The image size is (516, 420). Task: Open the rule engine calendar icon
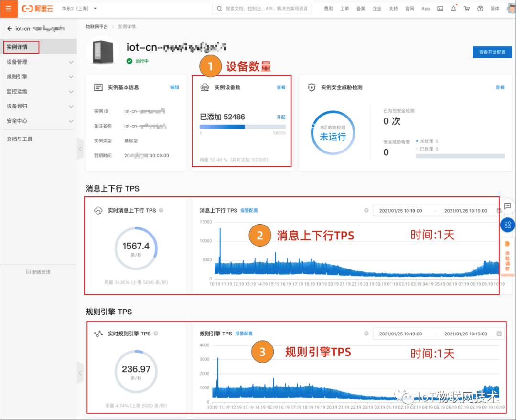[x=499, y=334]
